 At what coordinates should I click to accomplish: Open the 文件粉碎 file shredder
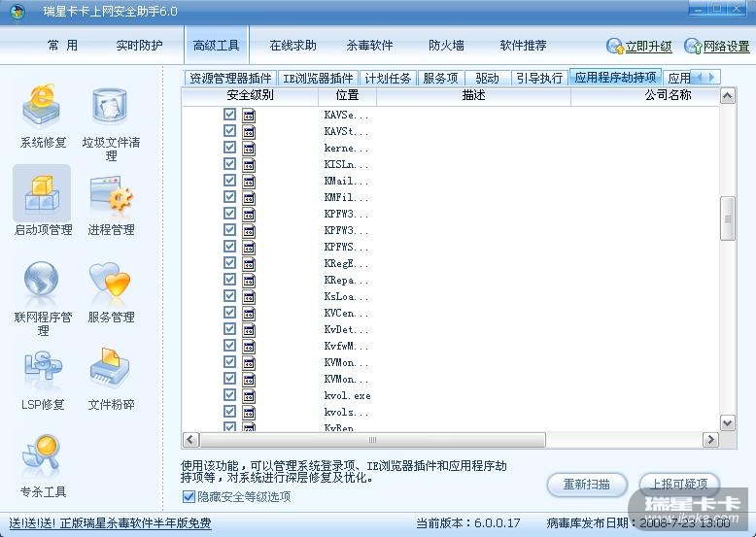[x=111, y=380]
